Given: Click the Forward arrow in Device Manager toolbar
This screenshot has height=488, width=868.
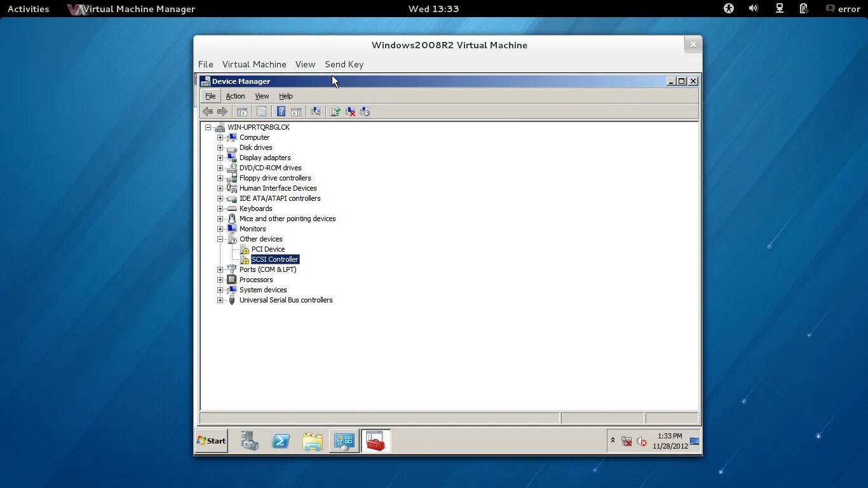Looking at the screenshot, I should [222, 112].
